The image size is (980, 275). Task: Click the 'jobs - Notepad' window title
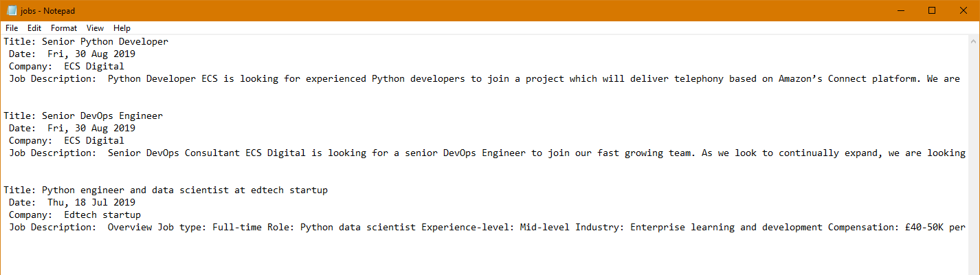(48, 10)
